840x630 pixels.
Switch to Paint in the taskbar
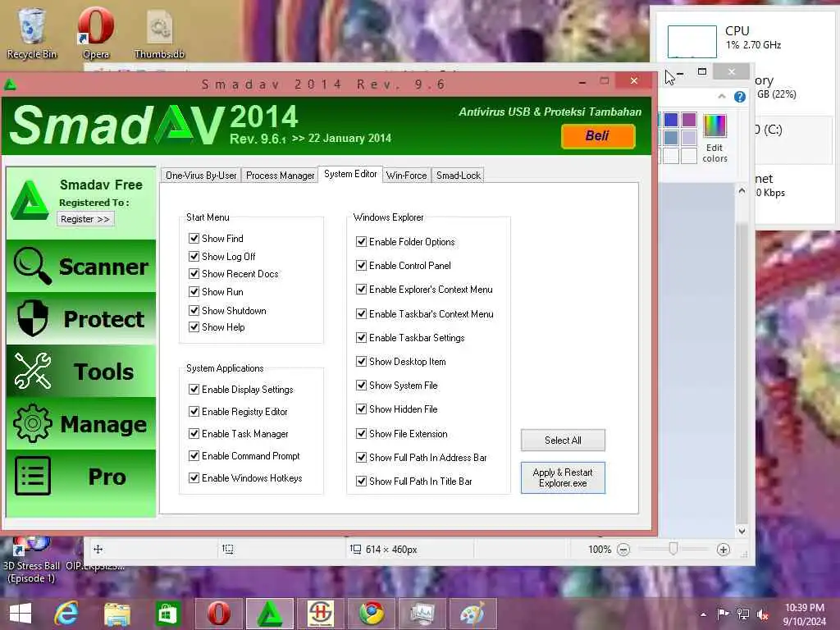[x=473, y=614]
